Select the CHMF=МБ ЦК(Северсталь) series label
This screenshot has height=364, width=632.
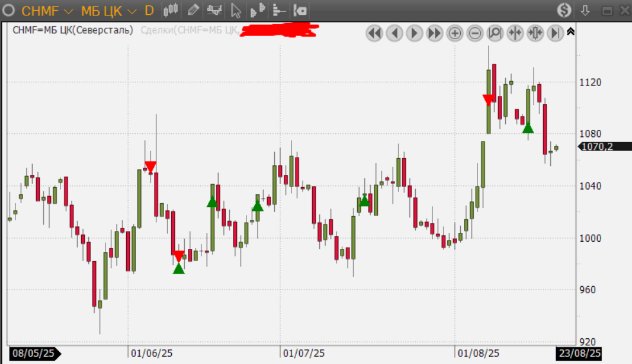coord(73,30)
